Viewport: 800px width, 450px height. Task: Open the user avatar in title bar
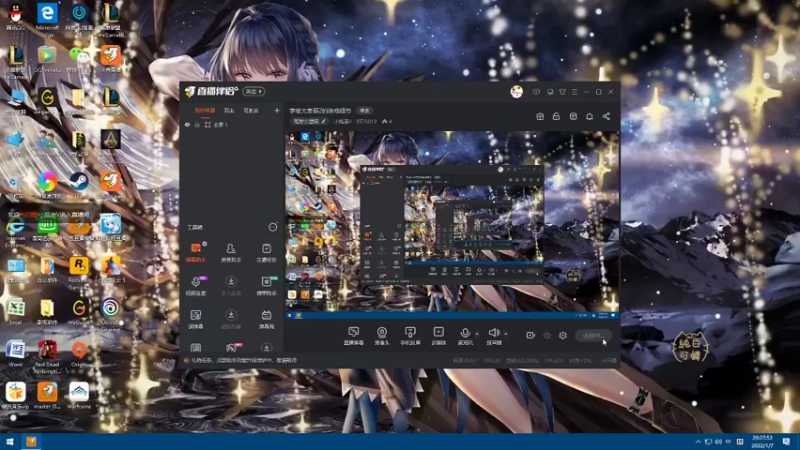pos(516,92)
